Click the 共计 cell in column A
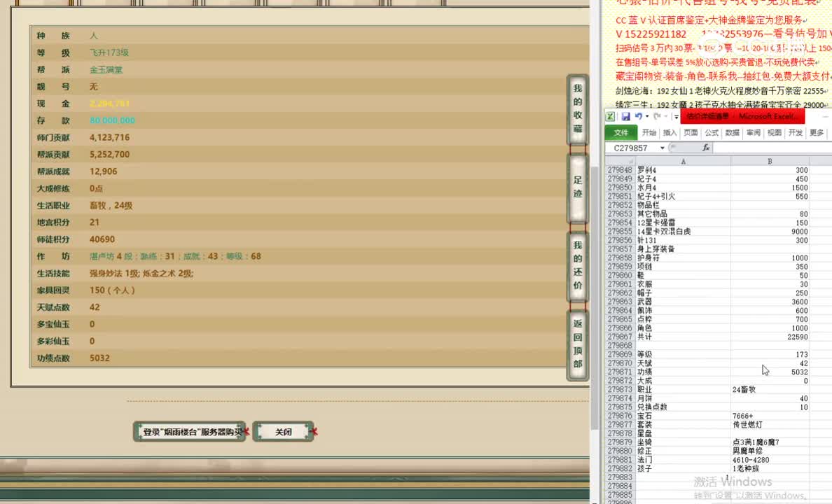The image size is (832, 504). click(683, 337)
